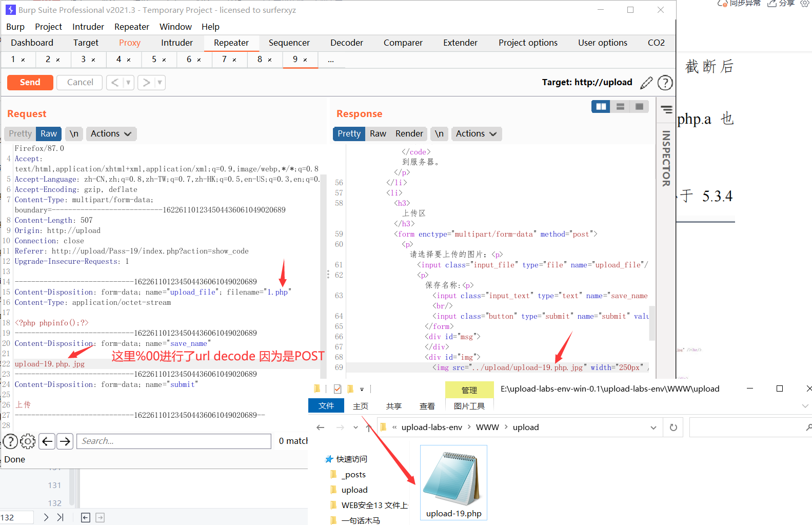Image resolution: width=812 pixels, height=525 pixels.
Task: Open the Project options tab
Action: click(528, 43)
